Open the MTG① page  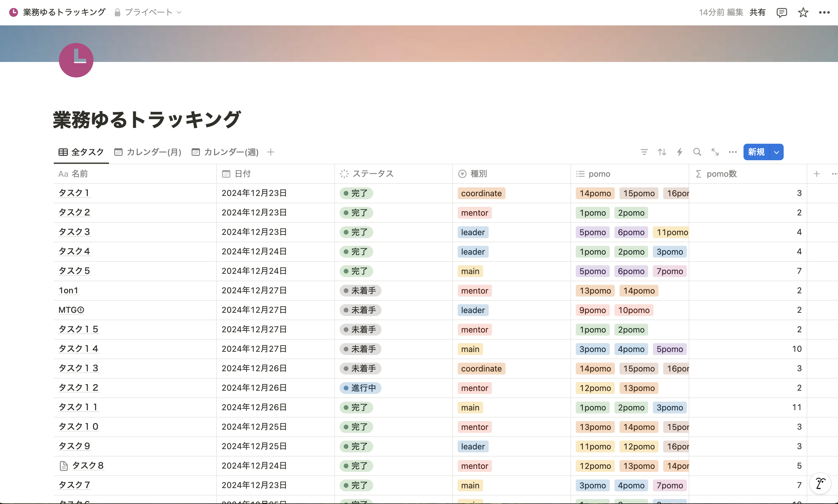click(71, 310)
